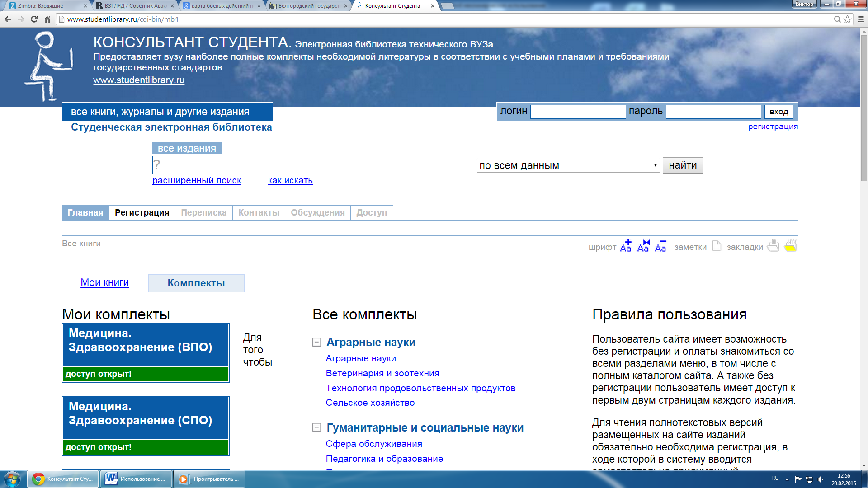
Task: Click the gray open-folder bookmarks icon
Action: point(774,246)
